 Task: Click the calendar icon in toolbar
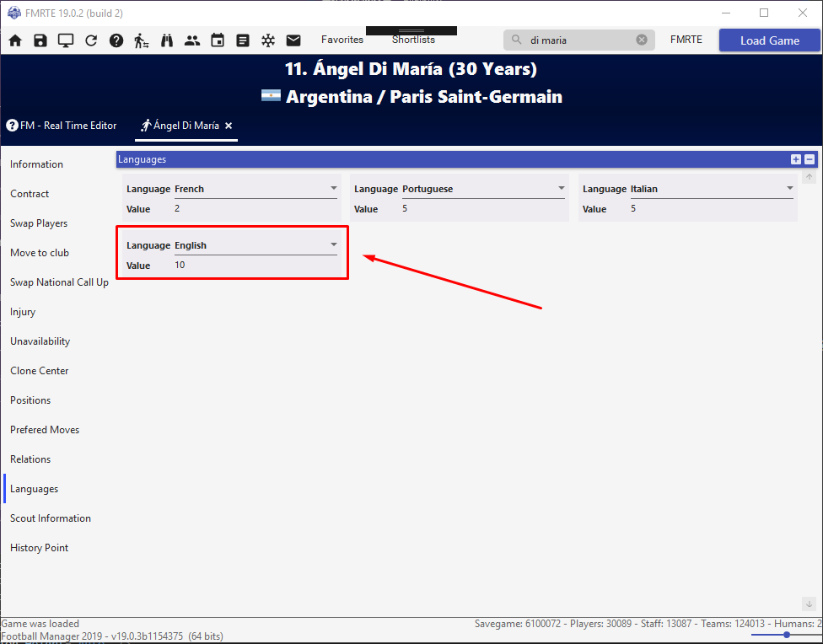point(218,40)
